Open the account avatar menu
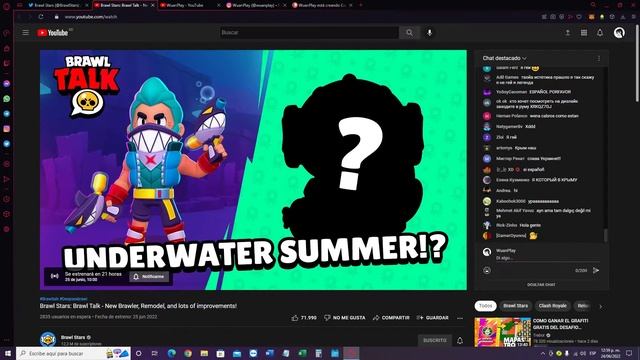This screenshot has width=640, height=360. (619, 33)
